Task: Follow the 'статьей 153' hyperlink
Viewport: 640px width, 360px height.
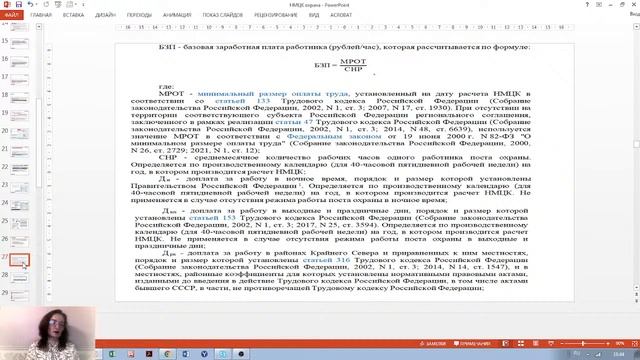Action: coord(212,218)
